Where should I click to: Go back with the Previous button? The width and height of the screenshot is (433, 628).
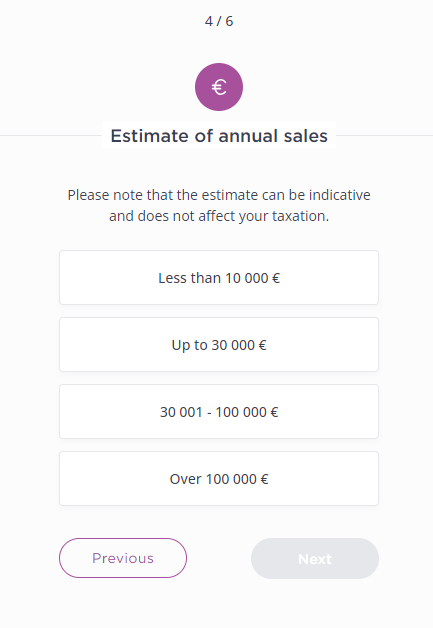[123, 558]
